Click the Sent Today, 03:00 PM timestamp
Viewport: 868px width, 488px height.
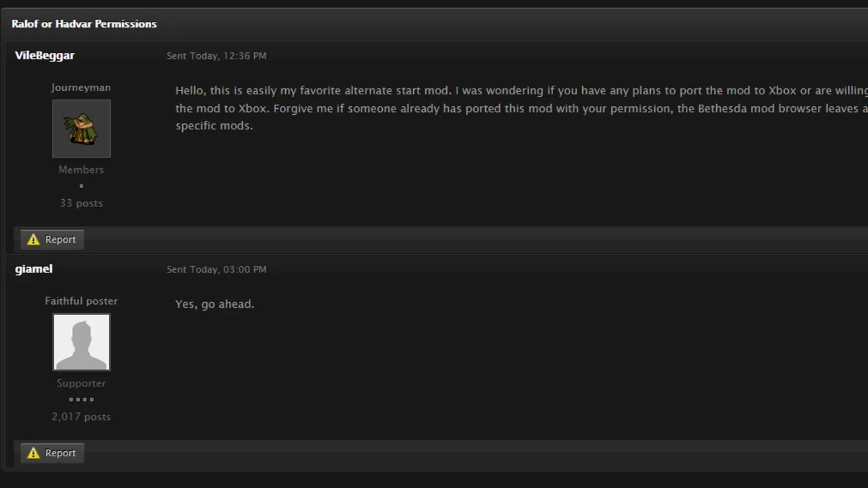coord(217,270)
